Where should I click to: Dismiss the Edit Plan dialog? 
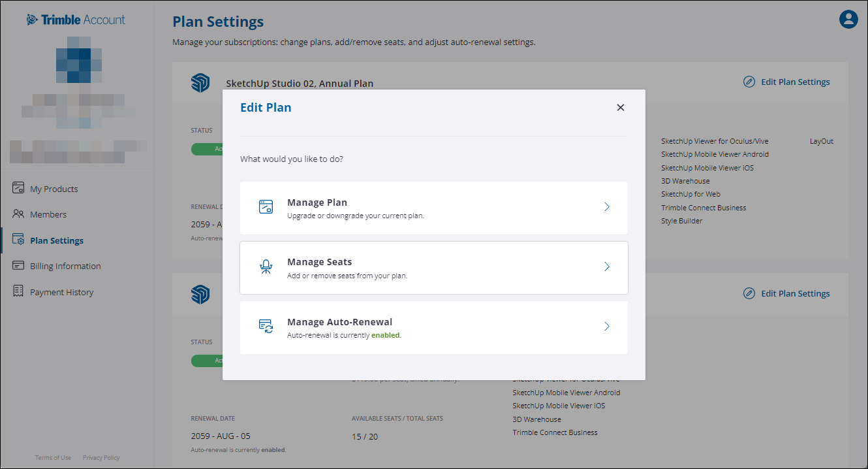(x=620, y=107)
